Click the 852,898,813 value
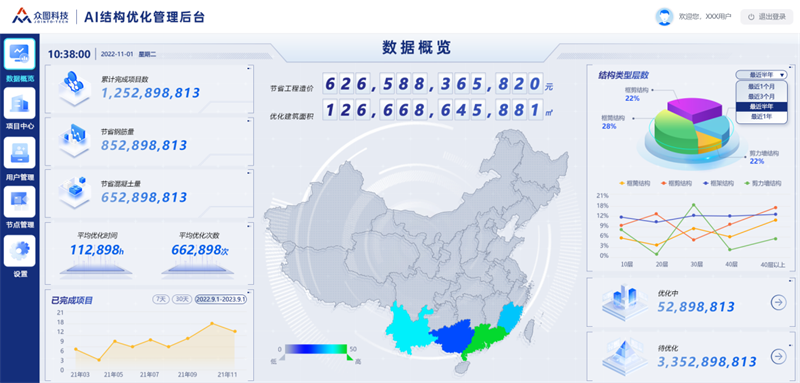The height and width of the screenshot is (383, 800). pos(144,145)
